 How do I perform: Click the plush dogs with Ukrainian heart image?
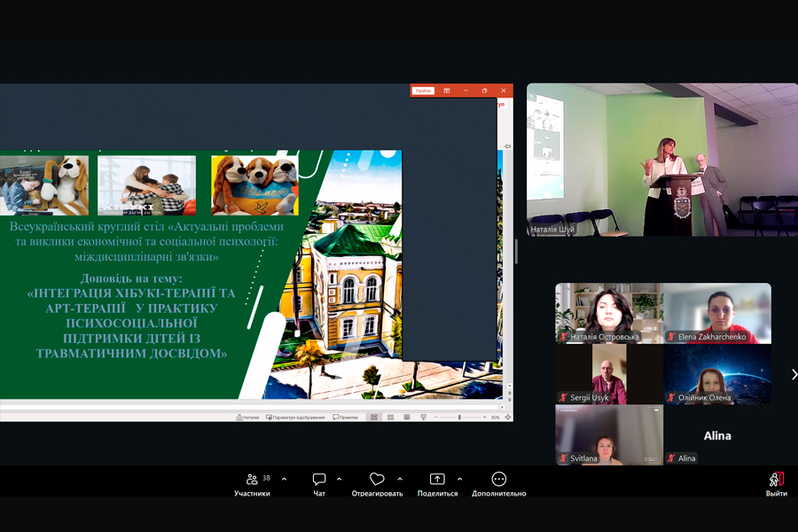[255, 185]
